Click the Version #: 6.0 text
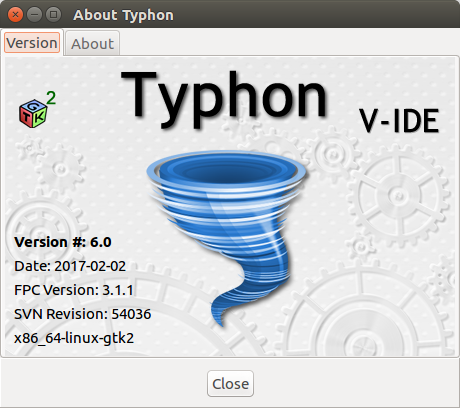 point(63,242)
